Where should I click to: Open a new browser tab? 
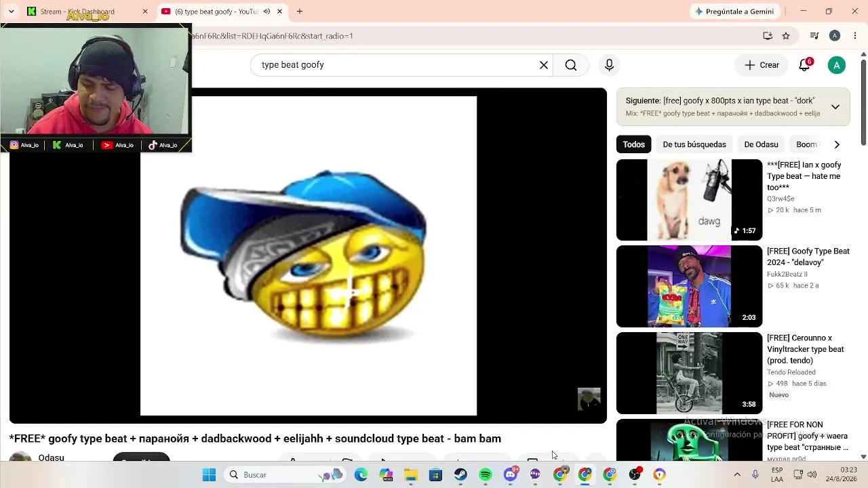300,12
